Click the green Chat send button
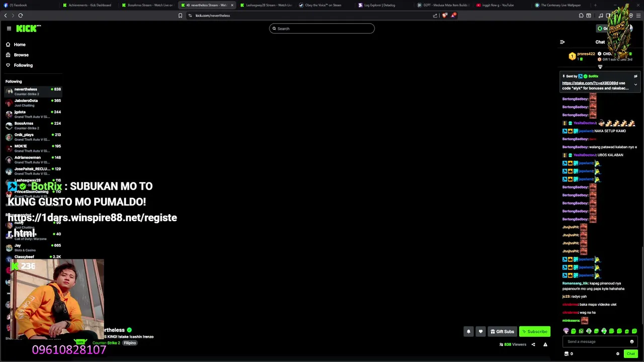The height and width of the screenshot is (362, 644). tap(630, 354)
